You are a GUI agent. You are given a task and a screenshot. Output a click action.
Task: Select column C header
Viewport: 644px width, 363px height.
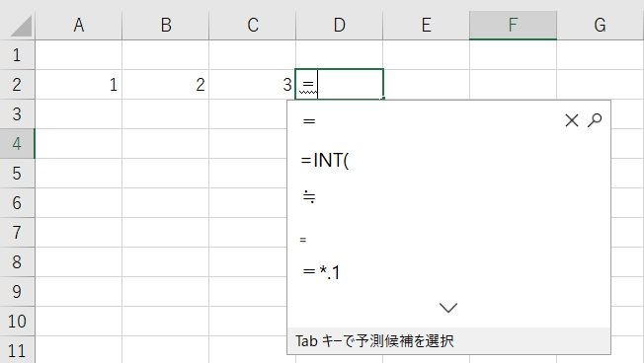[x=253, y=25]
